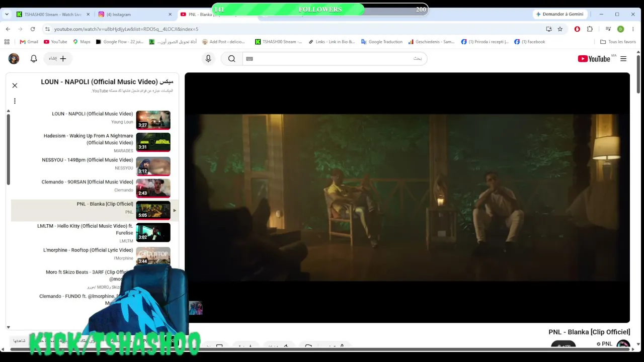Start voice search with the microphone

(208, 59)
